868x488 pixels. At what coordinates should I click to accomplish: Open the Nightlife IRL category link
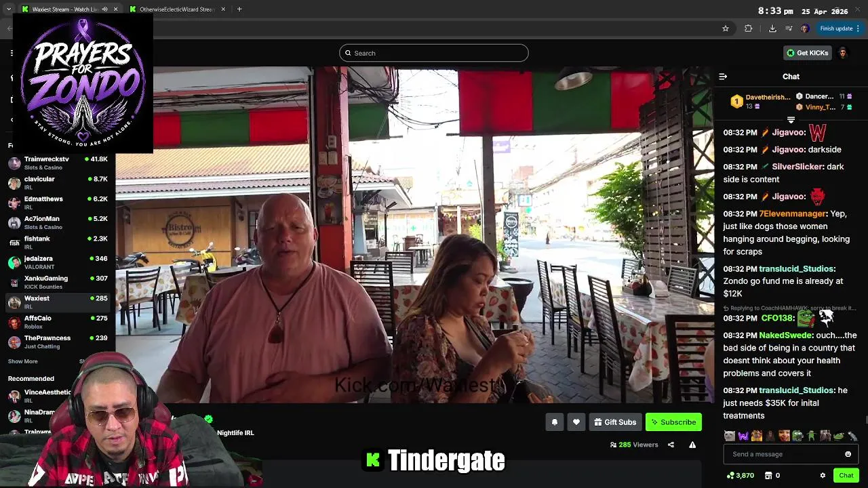tap(235, 433)
